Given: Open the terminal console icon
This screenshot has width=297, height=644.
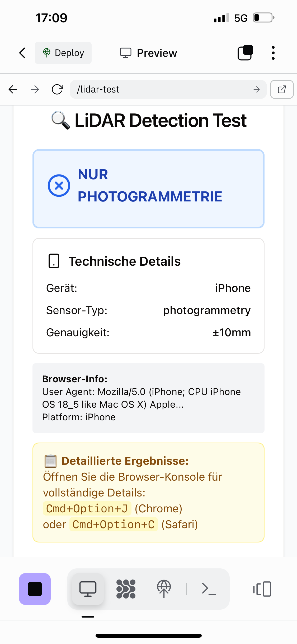Looking at the screenshot, I should click(x=209, y=589).
